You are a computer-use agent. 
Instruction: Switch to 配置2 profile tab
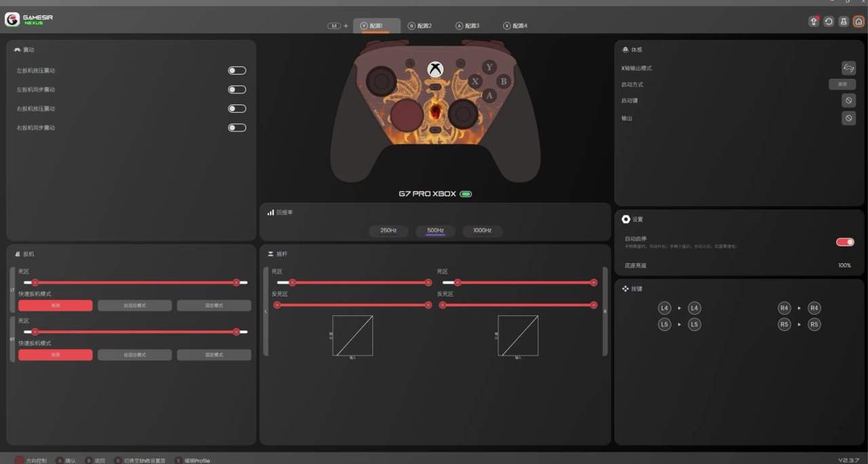(420, 26)
